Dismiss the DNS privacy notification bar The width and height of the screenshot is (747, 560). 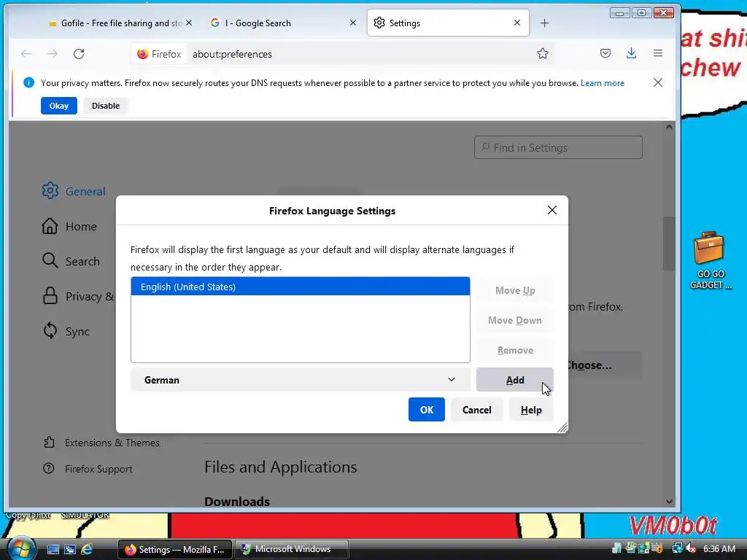tap(658, 83)
